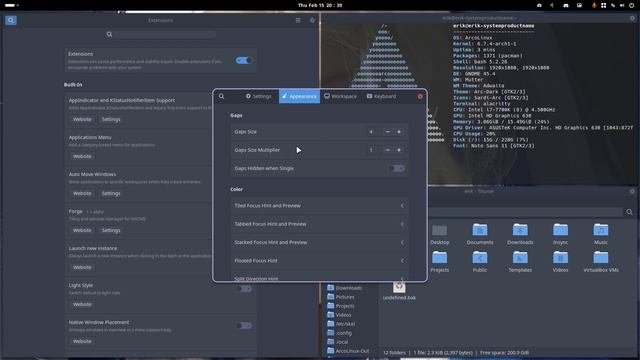The image size is (640, 360).
Task: Expand Split Direction Hint row
Action: [x=319, y=276]
